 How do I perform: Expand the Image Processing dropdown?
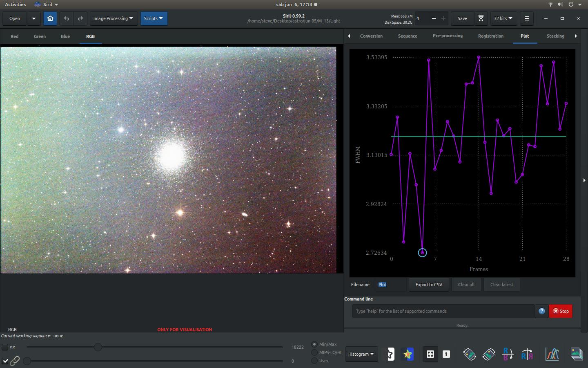click(113, 18)
